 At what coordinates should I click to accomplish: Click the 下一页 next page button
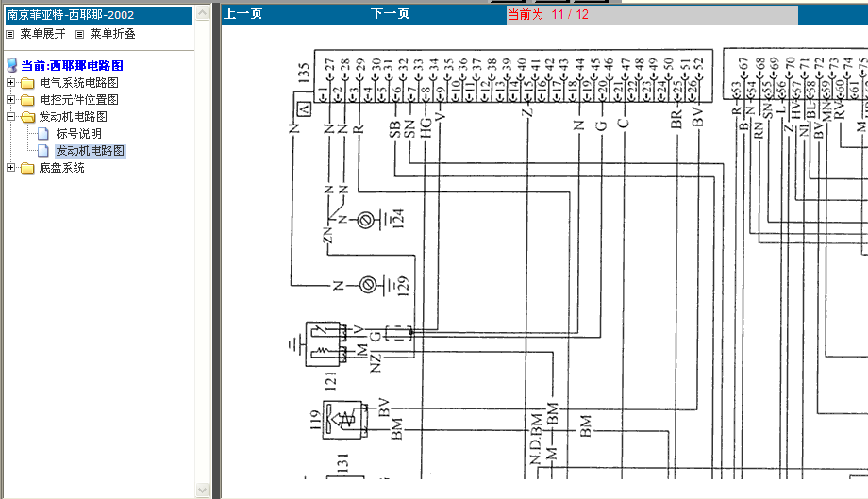(390, 14)
